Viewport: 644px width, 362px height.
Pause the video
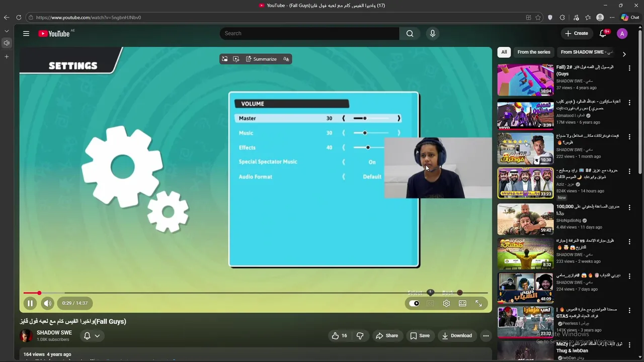coord(30,303)
